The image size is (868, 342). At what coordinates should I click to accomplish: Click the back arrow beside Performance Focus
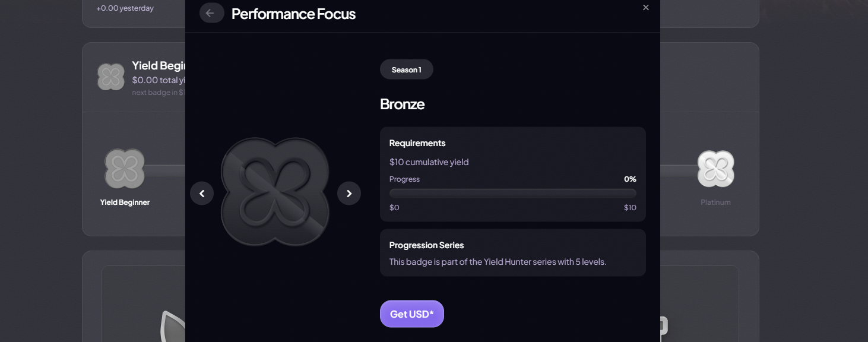[x=211, y=13]
